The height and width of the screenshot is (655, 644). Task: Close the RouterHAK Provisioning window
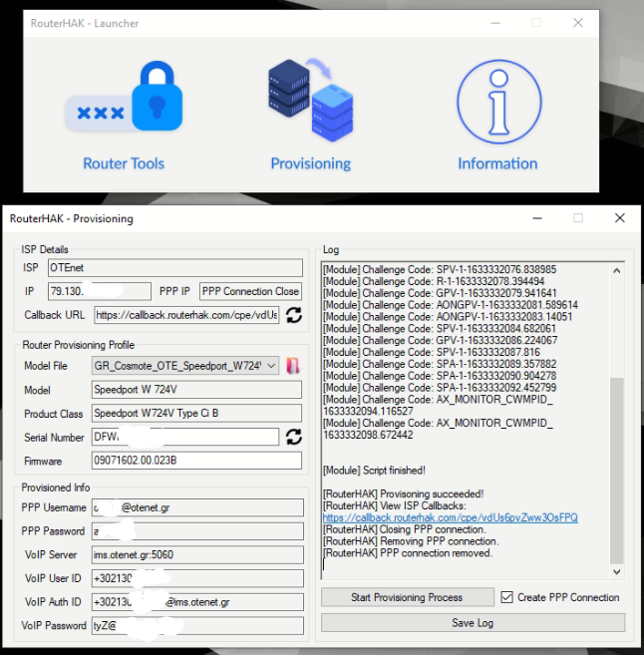(x=620, y=218)
